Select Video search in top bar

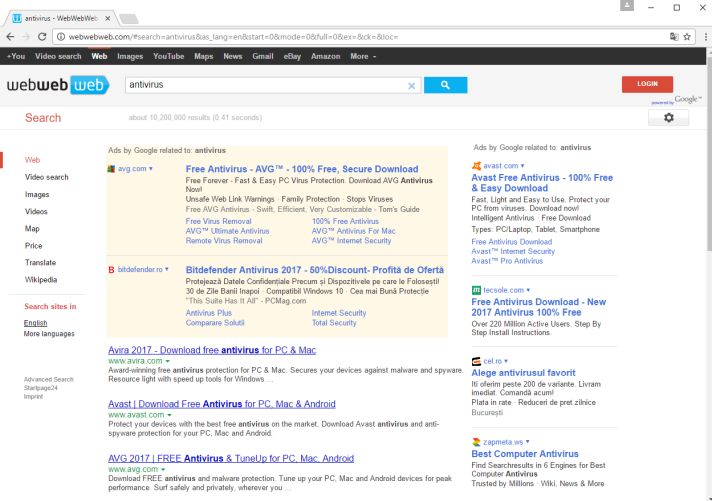click(58, 56)
